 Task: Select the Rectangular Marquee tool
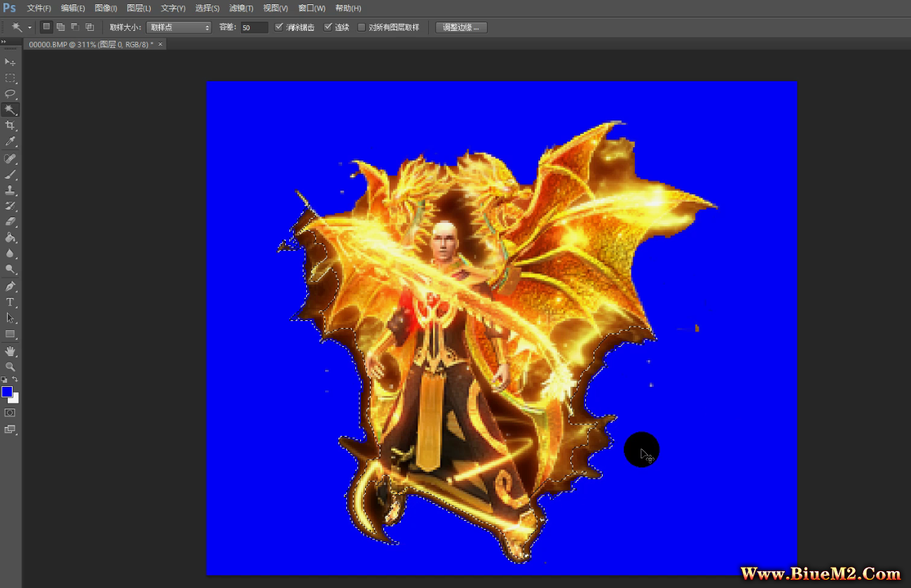(10, 78)
